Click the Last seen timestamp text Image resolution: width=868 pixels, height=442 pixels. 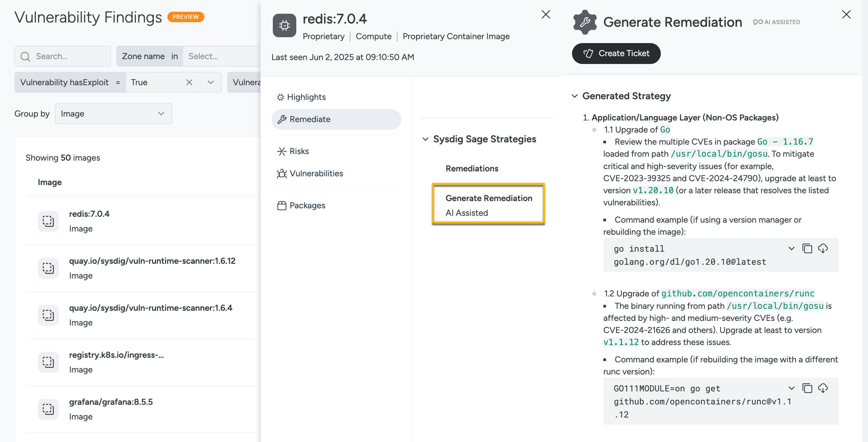(343, 57)
